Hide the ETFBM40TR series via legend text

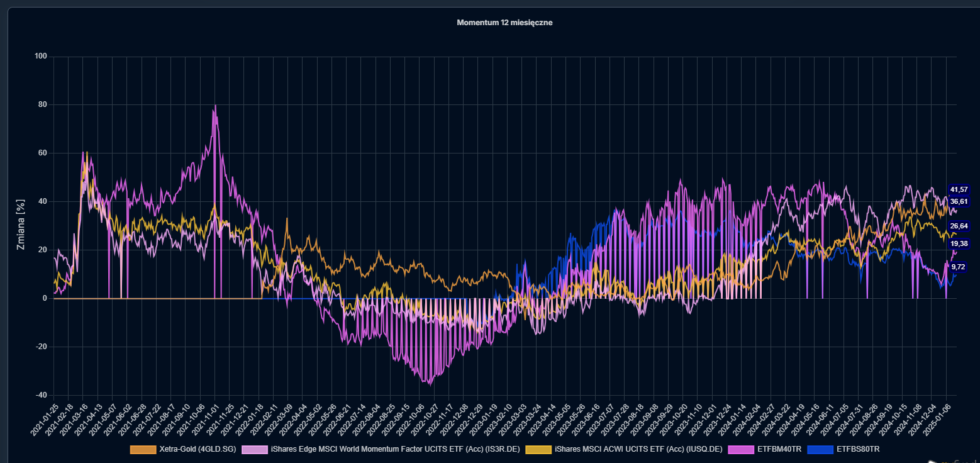click(x=779, y=449)
